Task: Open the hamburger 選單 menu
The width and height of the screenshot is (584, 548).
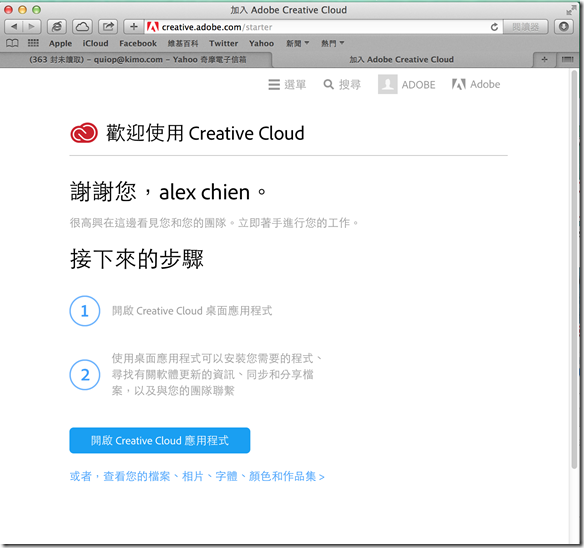Action: [287, 85]
